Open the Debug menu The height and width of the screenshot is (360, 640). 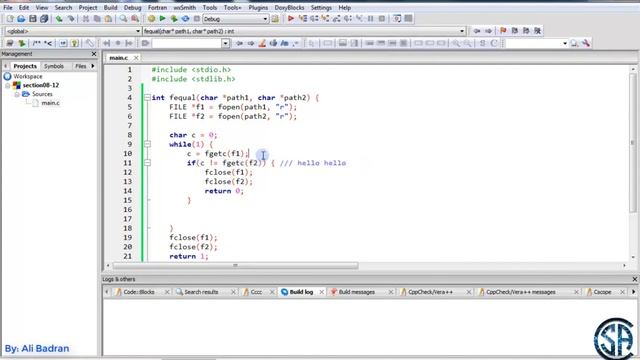132,7
